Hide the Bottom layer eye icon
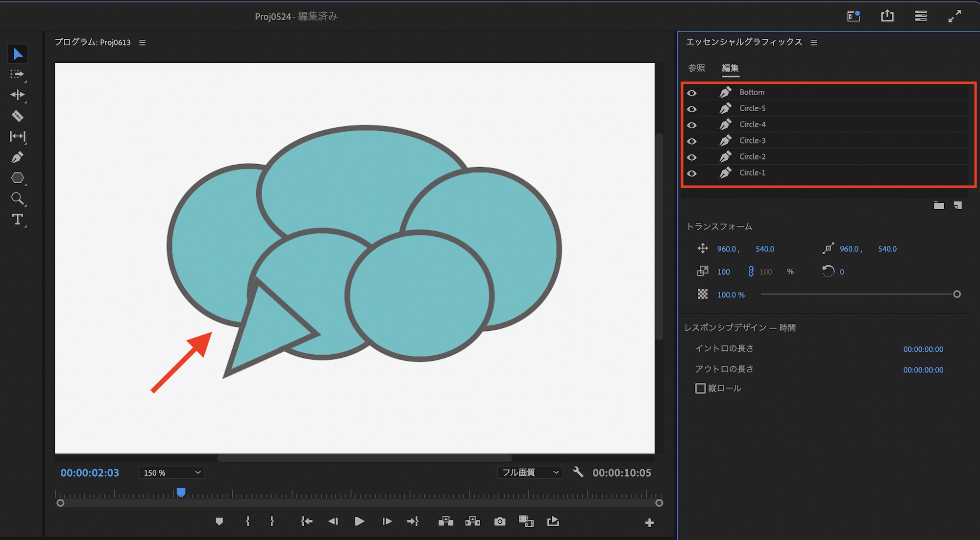Viewport: 980px width, 540px height. coord(691,93)
